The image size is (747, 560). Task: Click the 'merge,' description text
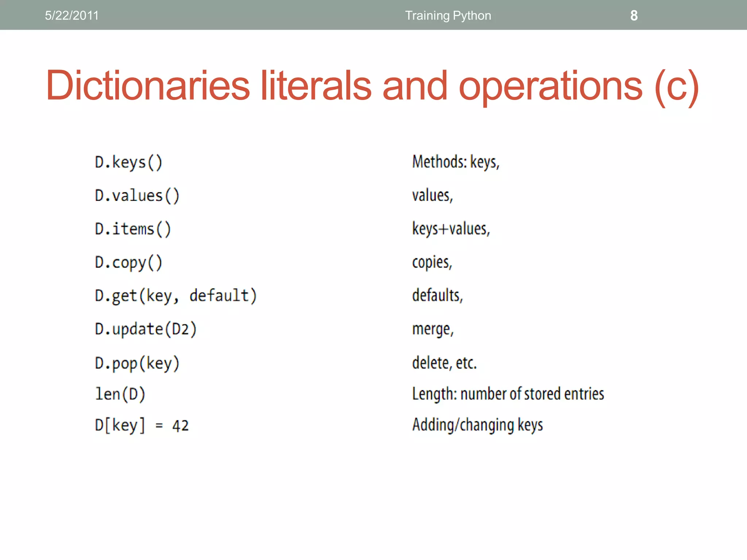coord(433,330)
